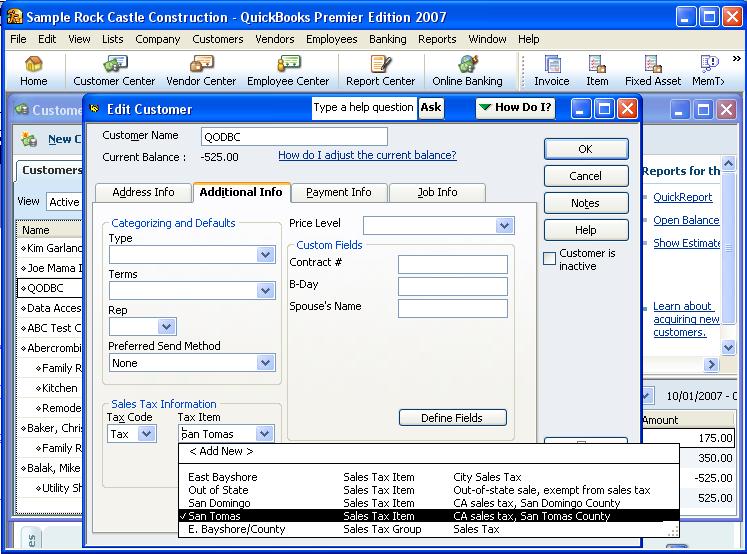Click the Vendor Center icon

(x=201, y=71)
